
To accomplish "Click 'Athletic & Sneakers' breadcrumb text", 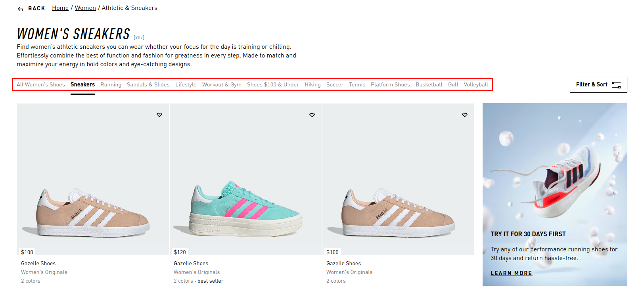I will tap(129, 8).
